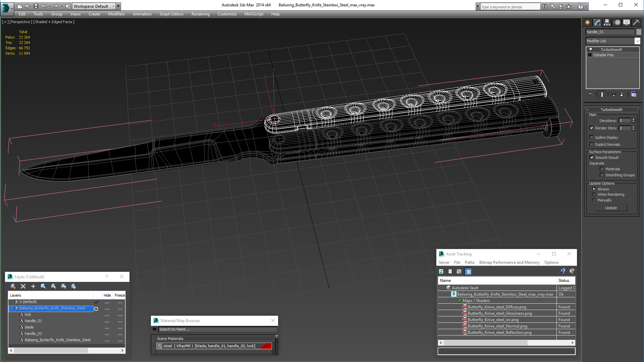This screenshot has width=644, height=362.
Task: Click handle_01 object color swatch
Action: point(639,32)
